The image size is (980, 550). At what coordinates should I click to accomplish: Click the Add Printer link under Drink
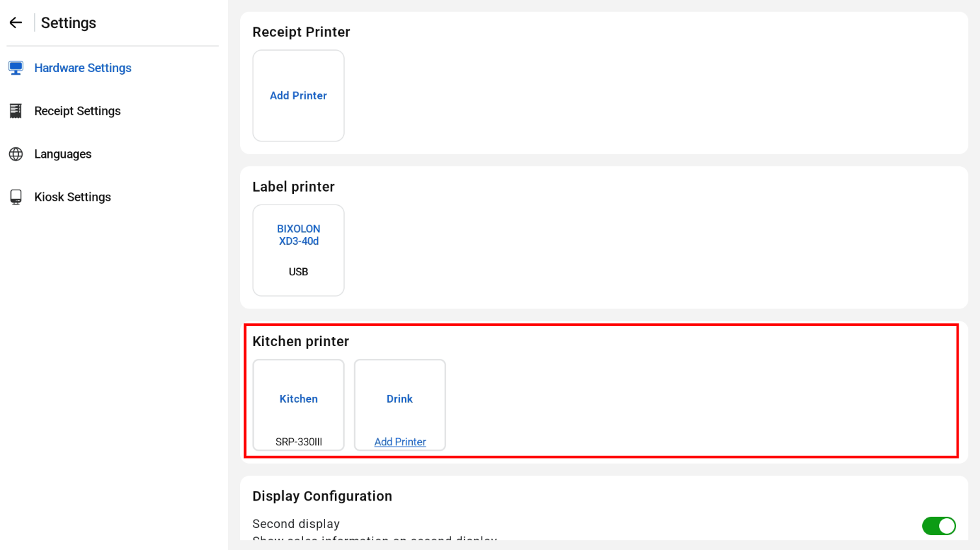coord(400,442)
